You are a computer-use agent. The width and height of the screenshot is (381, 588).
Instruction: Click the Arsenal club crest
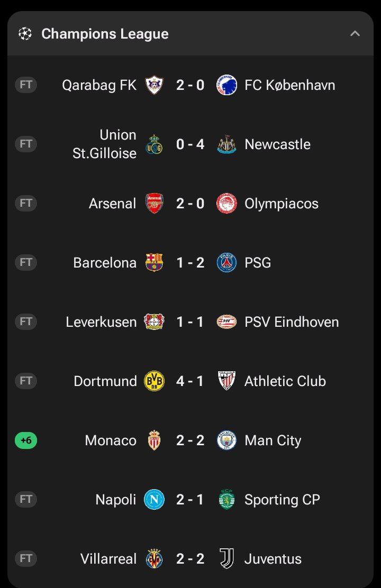(154, 204)
